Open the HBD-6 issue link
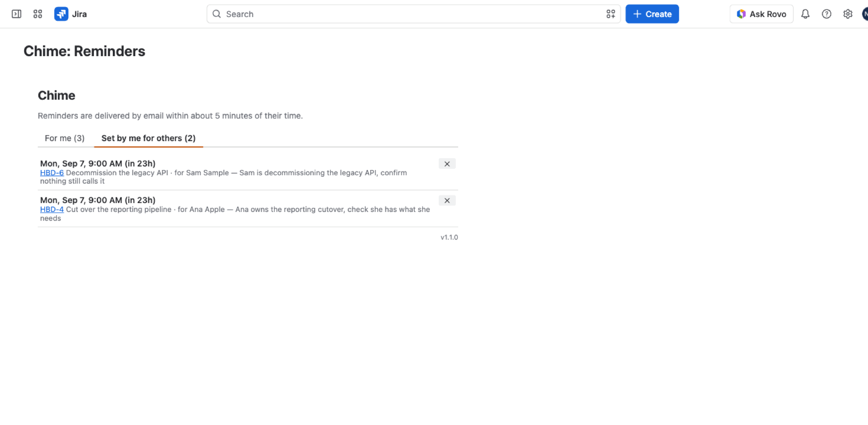Screen dimensions: 868x425 pos(52,173)
